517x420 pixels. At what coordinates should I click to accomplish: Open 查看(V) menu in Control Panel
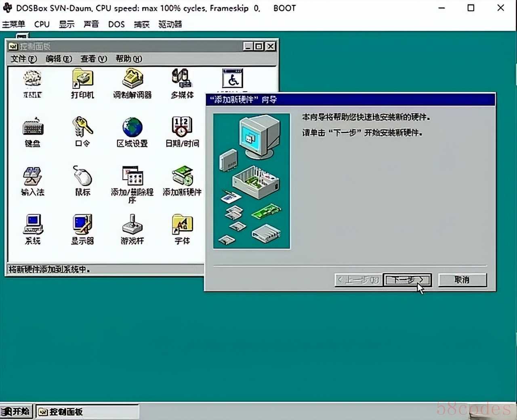[x=94, y=59]
